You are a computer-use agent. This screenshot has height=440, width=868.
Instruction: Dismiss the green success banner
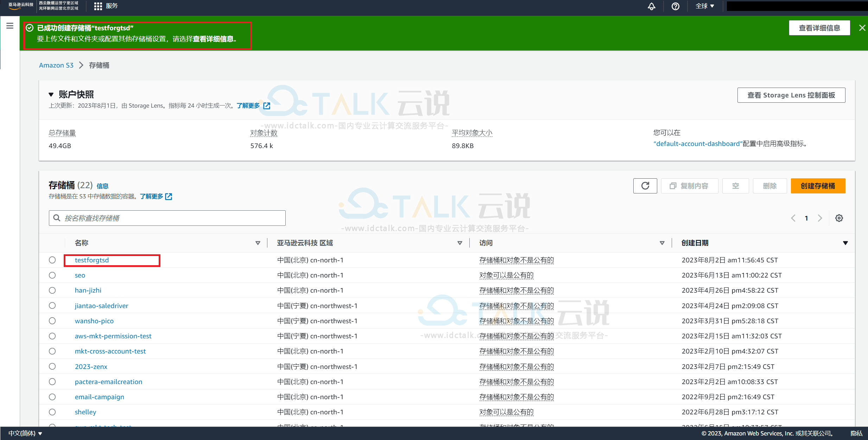tap(862, 28)
